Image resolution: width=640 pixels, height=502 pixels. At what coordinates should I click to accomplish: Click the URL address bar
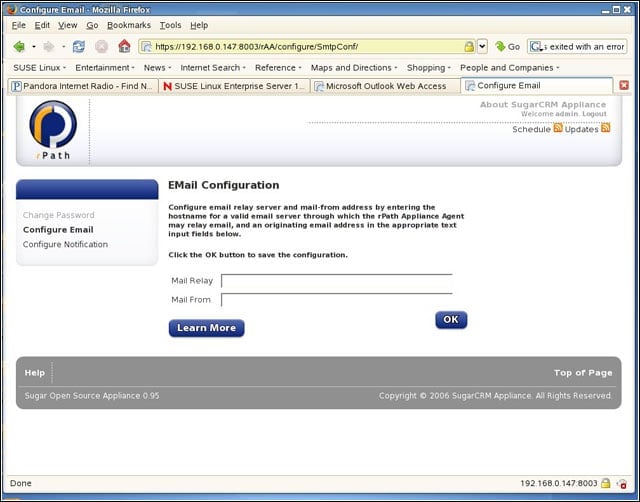point(308,47)
